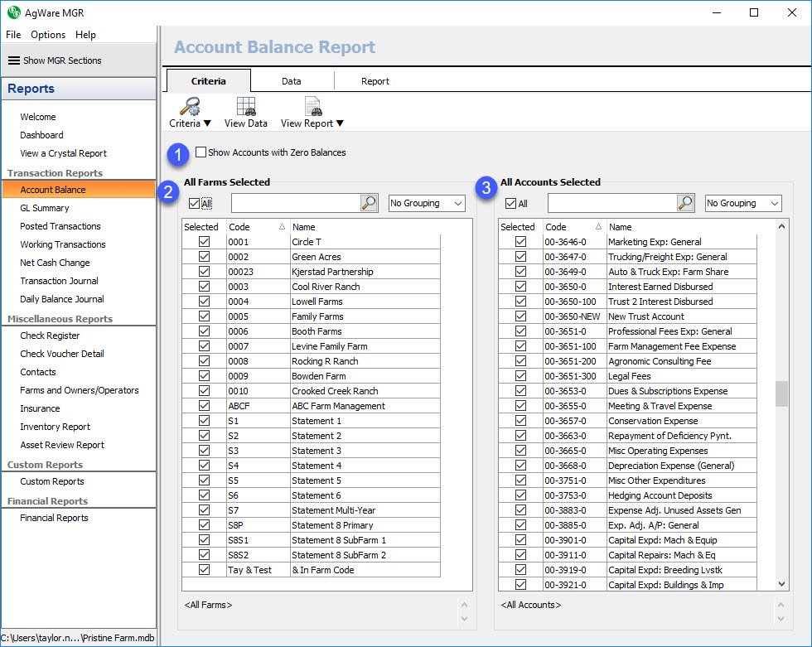Click the farms search magnifier icon
Screen dimensions: 812x647
(x=369, y=203)
